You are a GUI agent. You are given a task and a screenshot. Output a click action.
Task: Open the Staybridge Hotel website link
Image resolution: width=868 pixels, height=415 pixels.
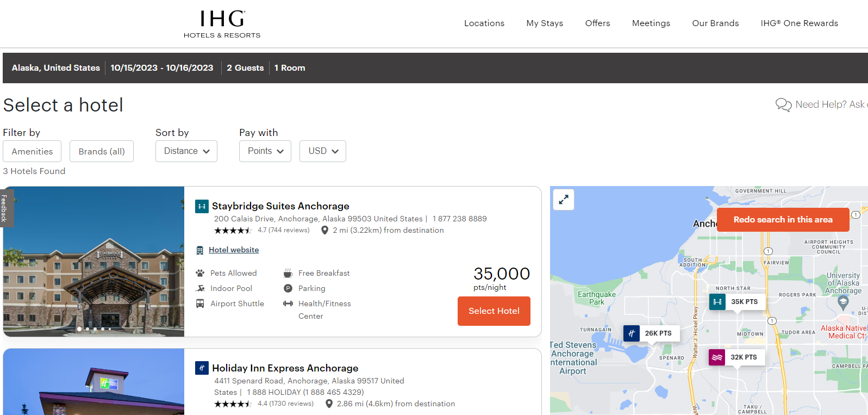pos(234,250)
